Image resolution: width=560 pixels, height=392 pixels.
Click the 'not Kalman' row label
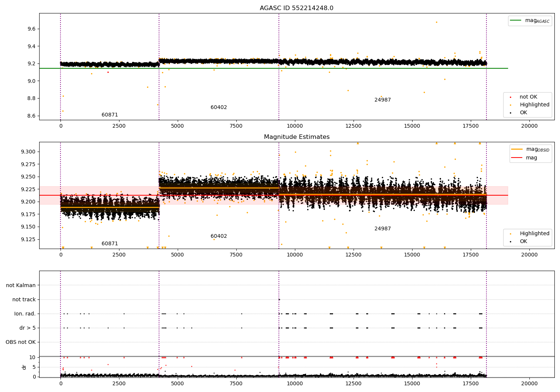(21, 285)
